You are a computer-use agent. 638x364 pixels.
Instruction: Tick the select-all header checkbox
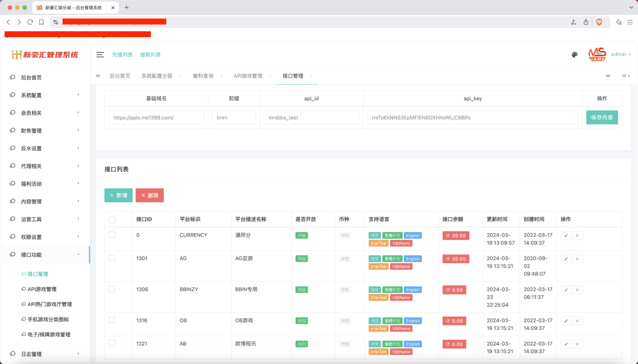[112, 219]
